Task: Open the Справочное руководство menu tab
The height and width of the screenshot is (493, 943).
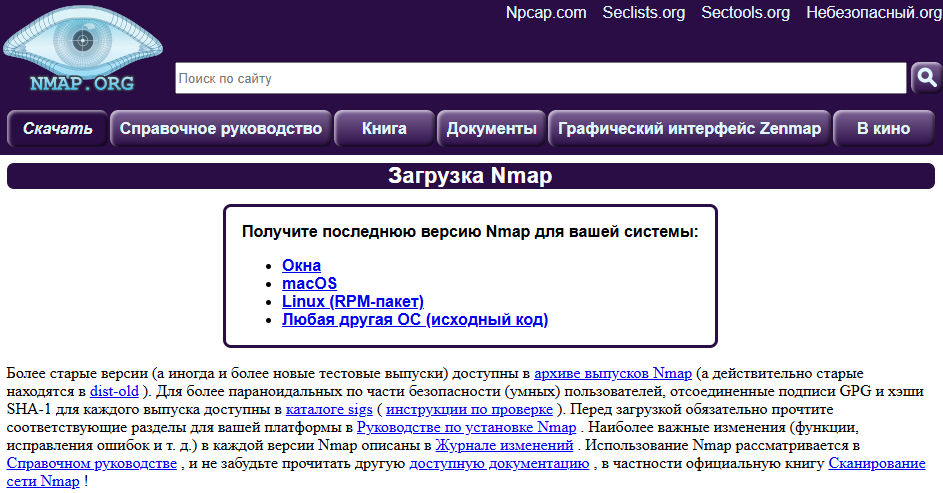Action: tap(221, 128)
